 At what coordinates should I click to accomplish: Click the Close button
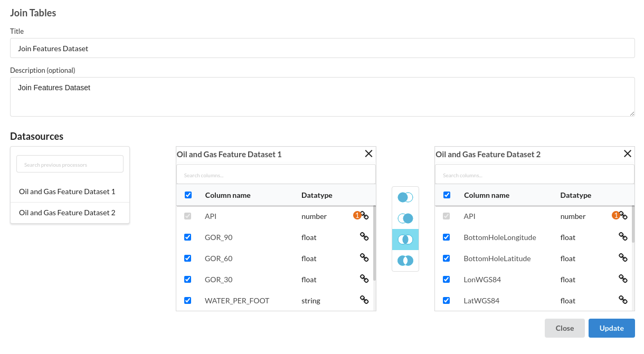click(564, 328)
